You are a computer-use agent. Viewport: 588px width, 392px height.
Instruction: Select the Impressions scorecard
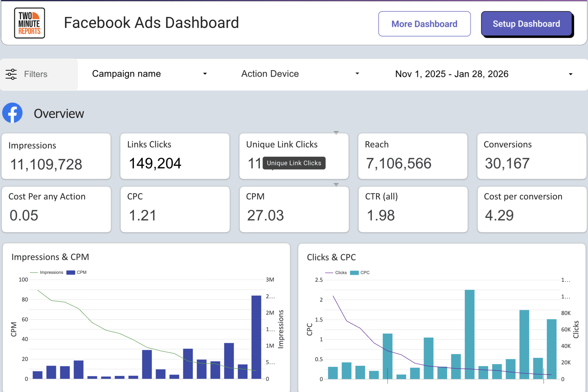point(56,156)
